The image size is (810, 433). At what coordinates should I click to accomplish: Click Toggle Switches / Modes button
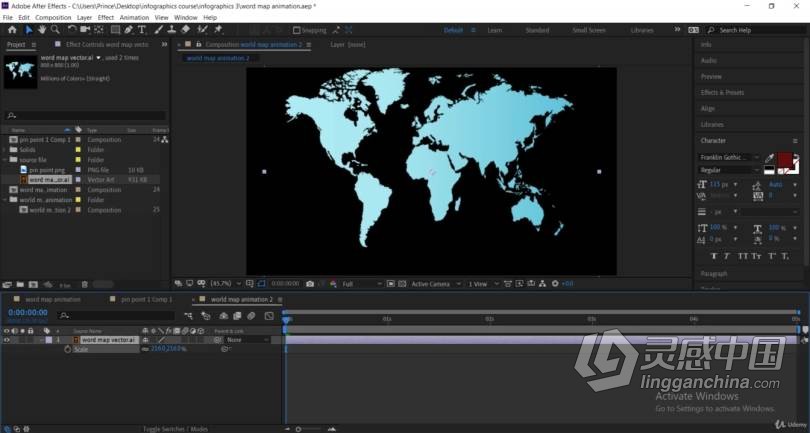pyautogui.click(x=175, y=428)
